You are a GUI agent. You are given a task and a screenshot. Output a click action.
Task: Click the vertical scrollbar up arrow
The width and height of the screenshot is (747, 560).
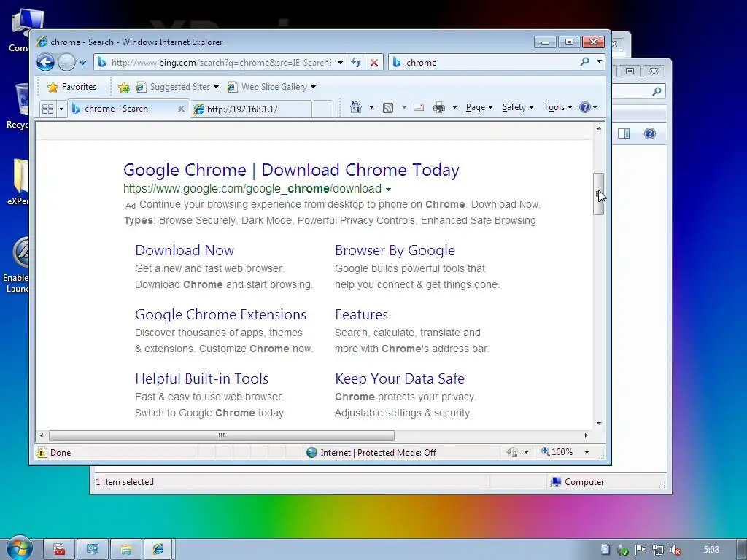[599, 128]
